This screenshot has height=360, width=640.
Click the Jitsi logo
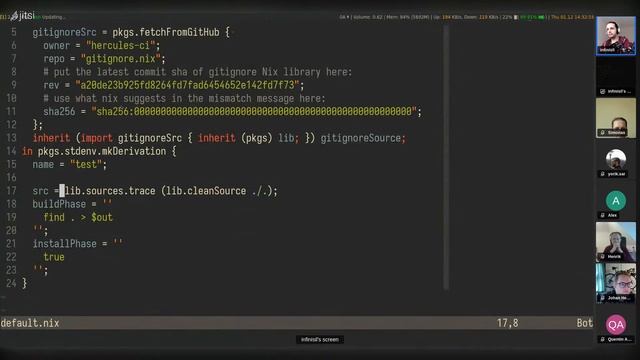(22, 16)
